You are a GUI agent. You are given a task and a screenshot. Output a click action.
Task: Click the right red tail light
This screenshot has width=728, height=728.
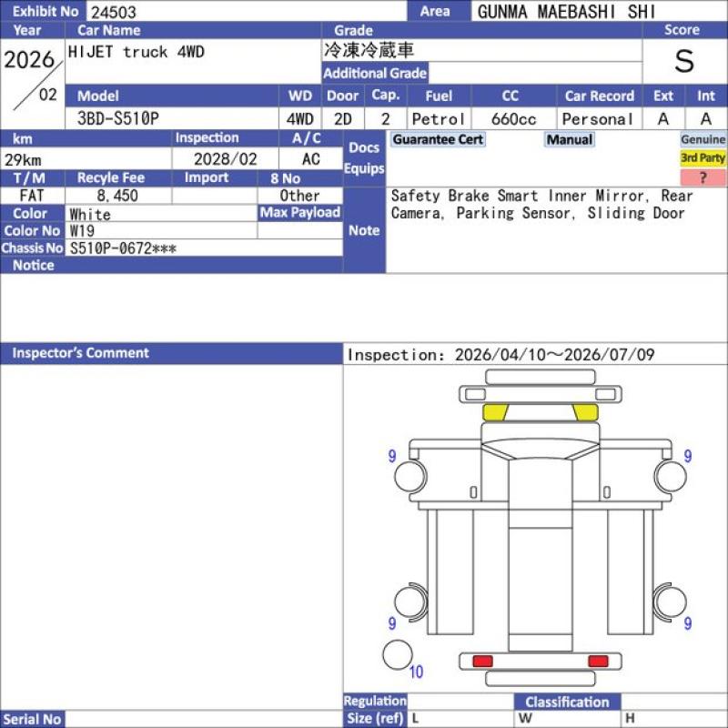(598, 662)
